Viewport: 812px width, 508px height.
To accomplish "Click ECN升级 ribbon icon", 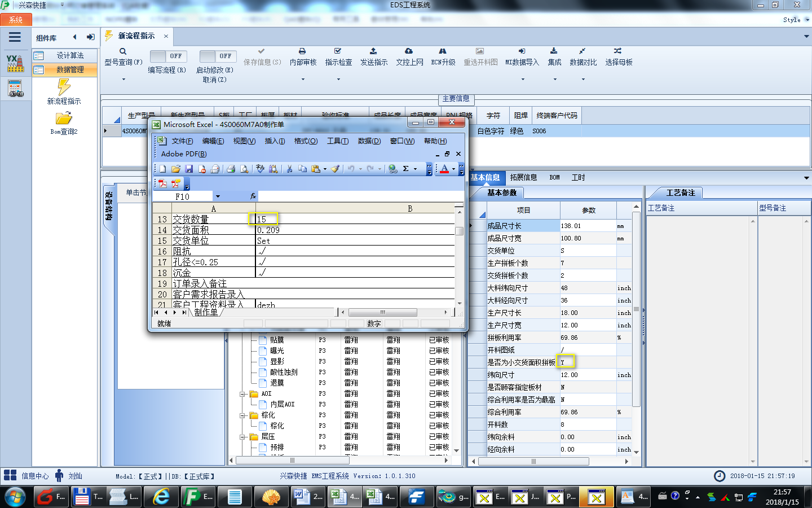I will (443, 51).
